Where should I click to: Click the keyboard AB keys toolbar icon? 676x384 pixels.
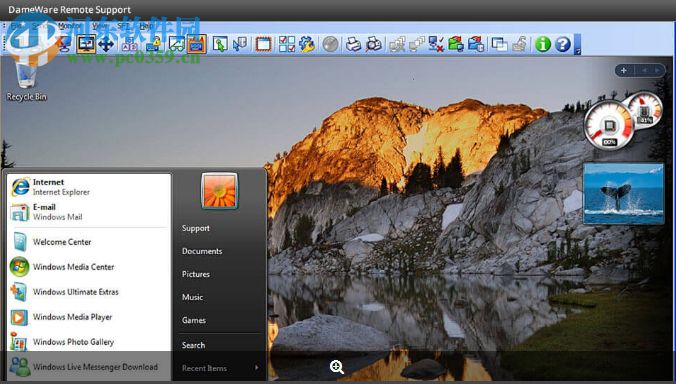point(130,44)
